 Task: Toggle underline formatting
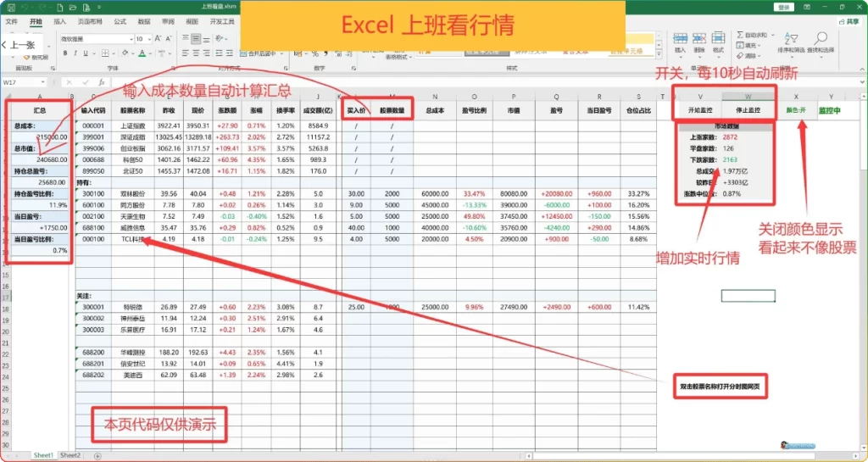point(86,53)
